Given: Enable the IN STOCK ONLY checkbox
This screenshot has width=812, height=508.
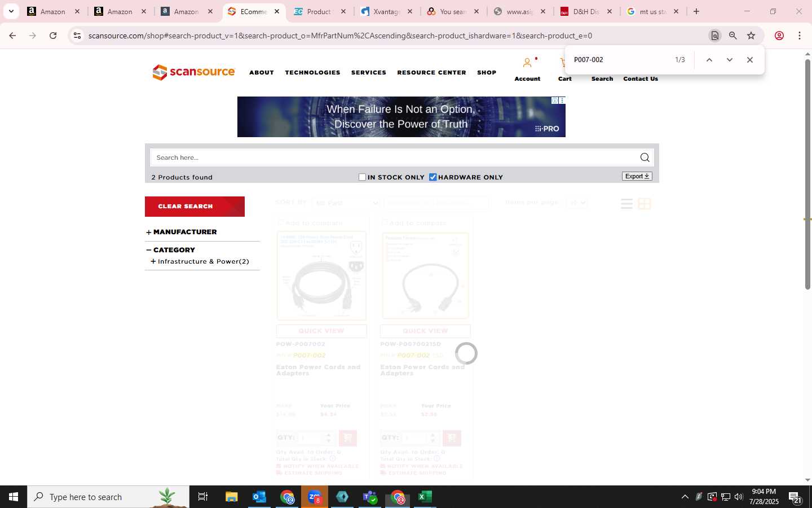Looking at the screenshot, I should (363, 177).
